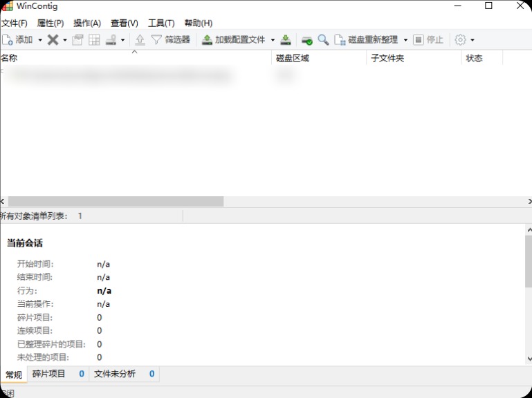Click the horizontal scrollbar left arrow
Screen dimensions: 532x398
pos(2,201)
